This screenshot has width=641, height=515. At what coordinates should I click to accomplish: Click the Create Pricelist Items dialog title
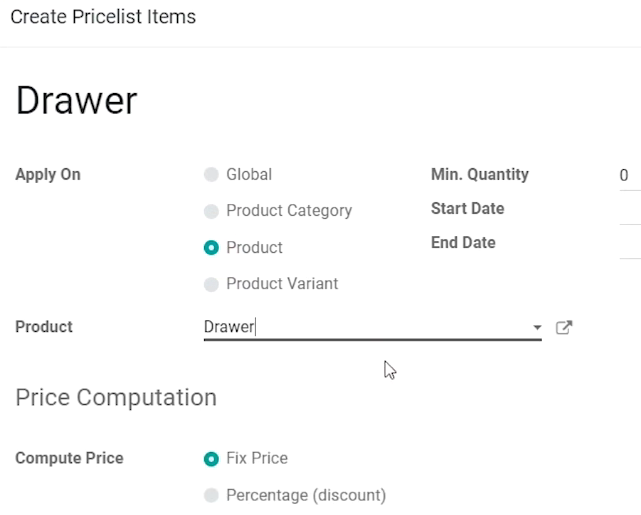pyautogui.click(x=103, y=17)
